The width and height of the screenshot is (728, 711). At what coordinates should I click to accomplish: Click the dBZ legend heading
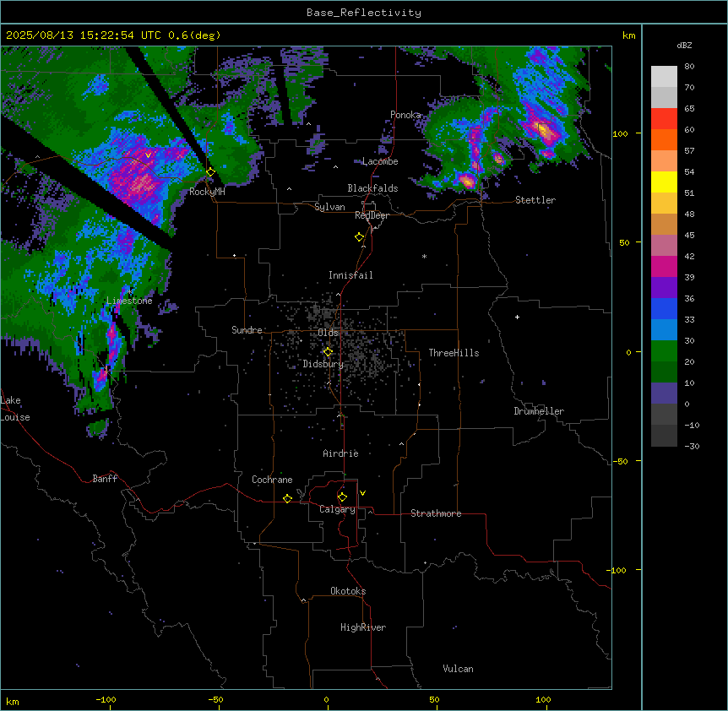point(684,46)
